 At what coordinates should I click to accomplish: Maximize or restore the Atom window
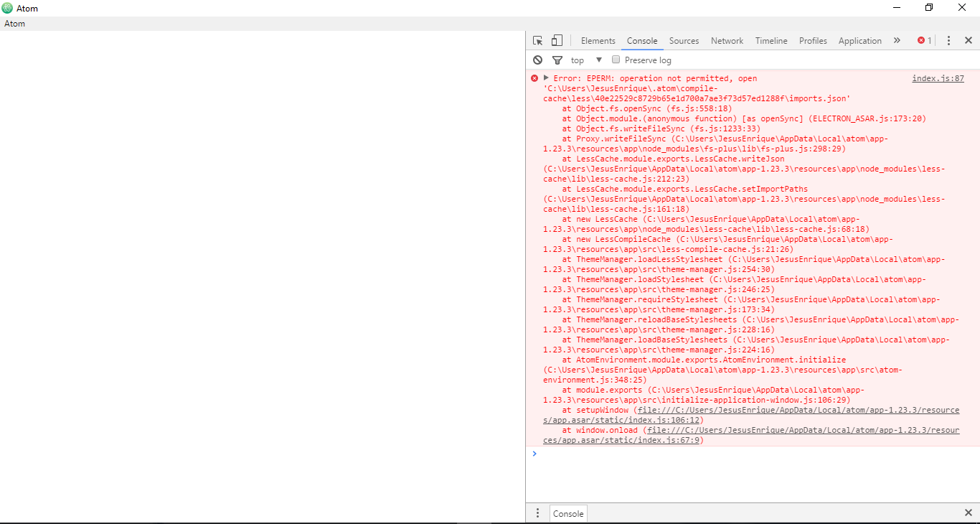click(x=929, y=8)
